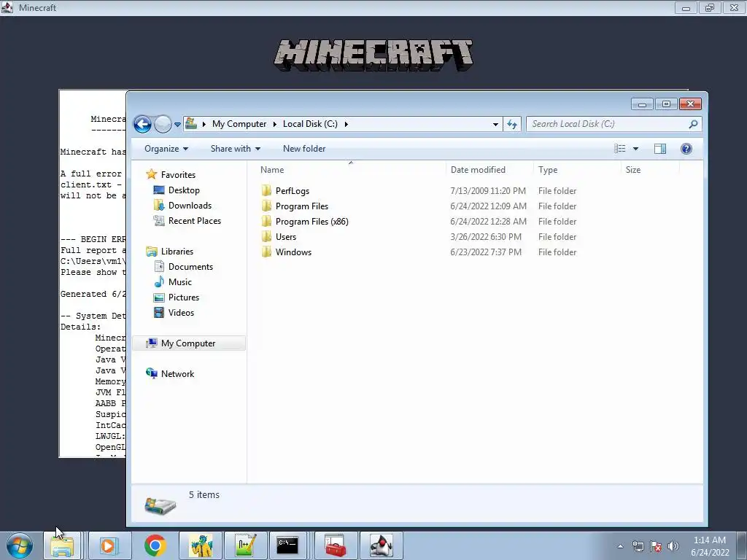
Task: Go back with the blue Back arrow
Action: point(142,124)
